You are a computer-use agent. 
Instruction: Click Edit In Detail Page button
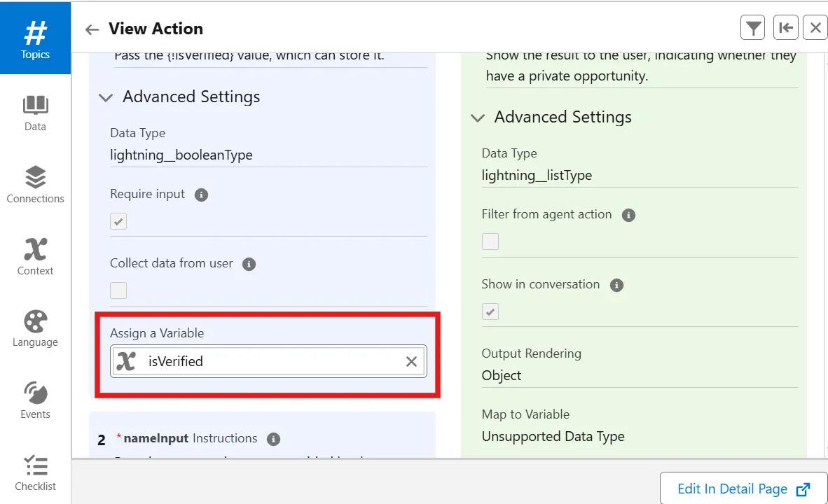click(743, 489)
